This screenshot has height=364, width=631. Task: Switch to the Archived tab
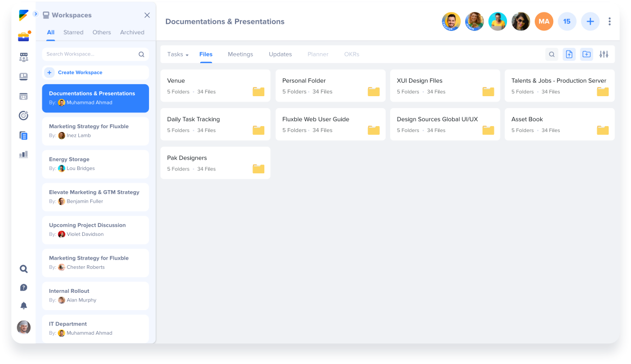(x=132, y=32)
